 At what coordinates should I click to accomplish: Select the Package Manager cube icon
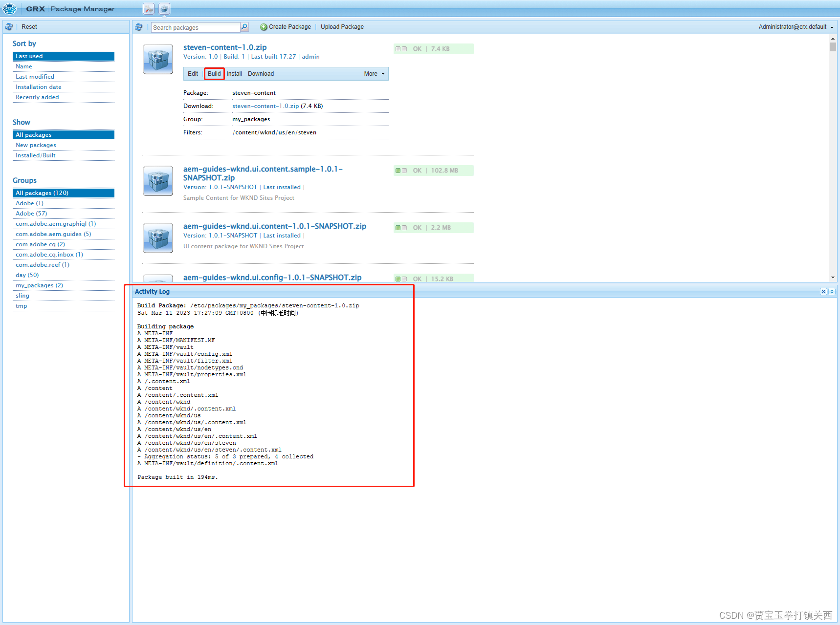coord(164,8)
